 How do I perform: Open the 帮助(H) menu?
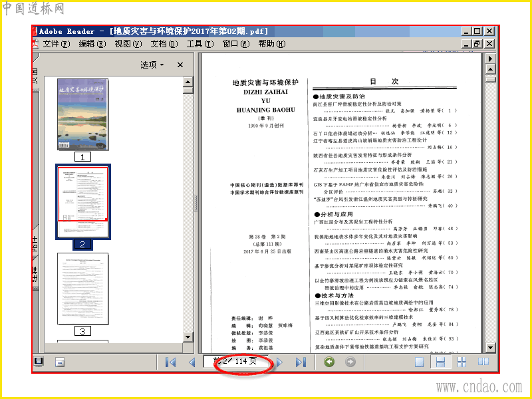click(x=272, y=44)
